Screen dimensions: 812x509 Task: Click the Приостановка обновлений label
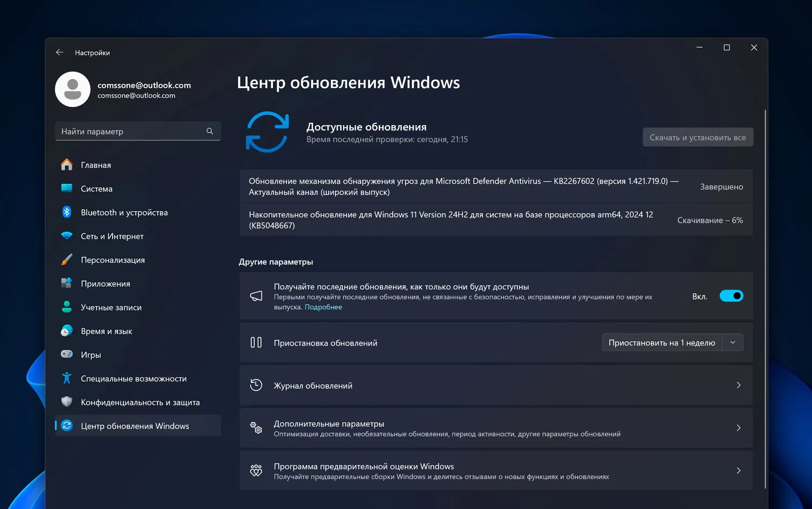tap(325, 343)
